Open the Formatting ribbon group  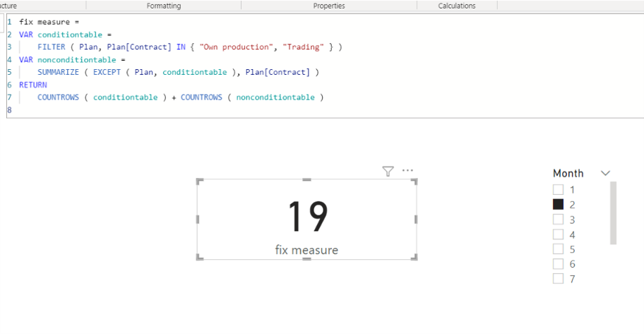tap(163, 6)
